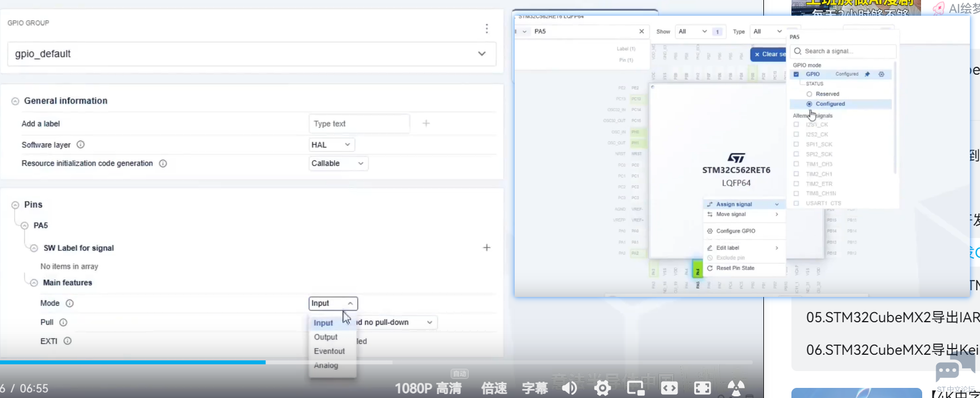980x398 pixels.
Task: Enter fullscreen in video player
Action: click(x=702, y=388)
